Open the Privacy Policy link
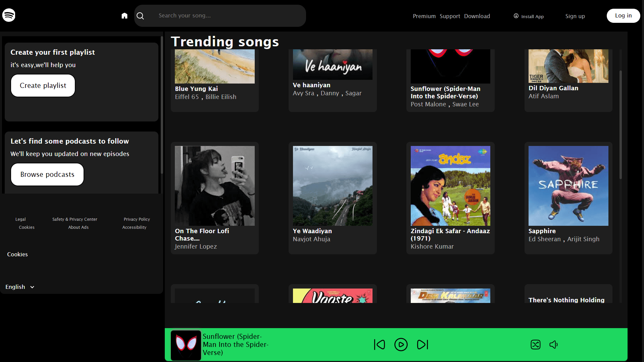The width and height of the screenshot is (644, 362). pos(137,219)
